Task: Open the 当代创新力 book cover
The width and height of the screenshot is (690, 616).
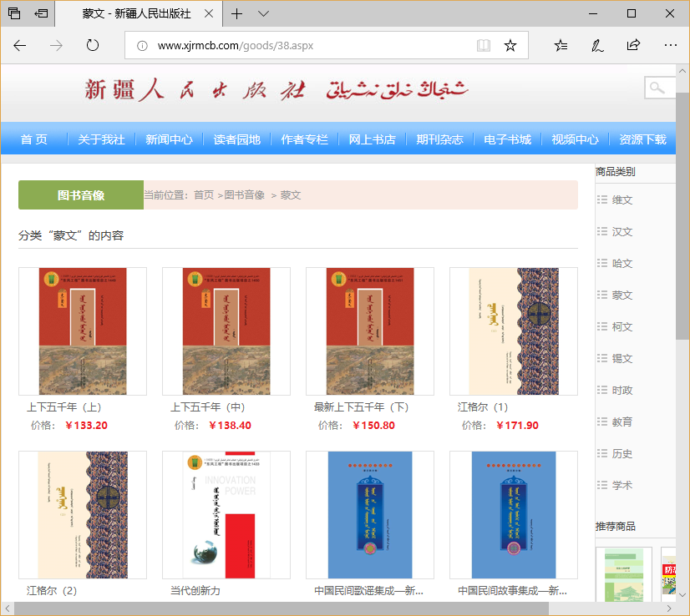Action: [x=226, y=515]
